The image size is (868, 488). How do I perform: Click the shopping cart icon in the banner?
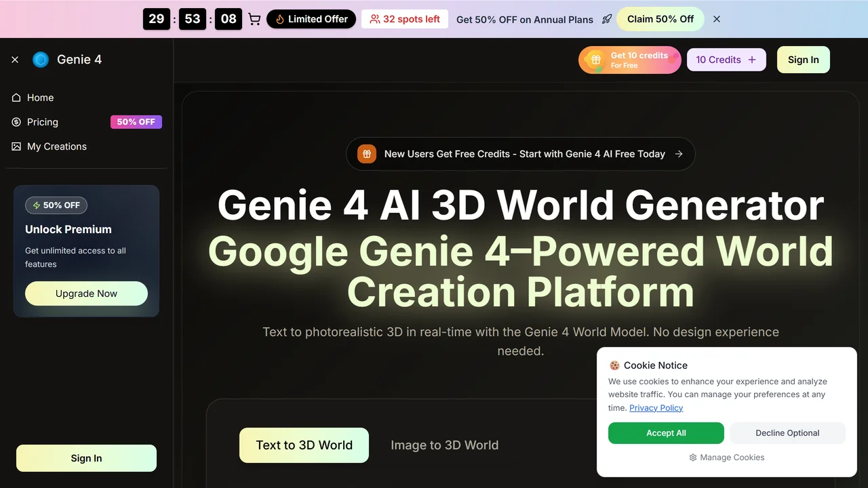254,19
